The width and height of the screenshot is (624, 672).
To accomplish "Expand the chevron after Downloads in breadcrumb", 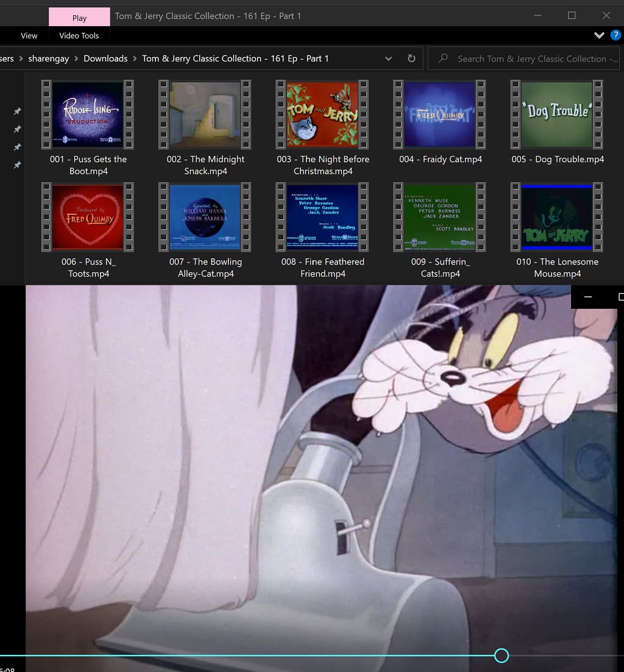I will pyautogui.click(x=135, y=58).
